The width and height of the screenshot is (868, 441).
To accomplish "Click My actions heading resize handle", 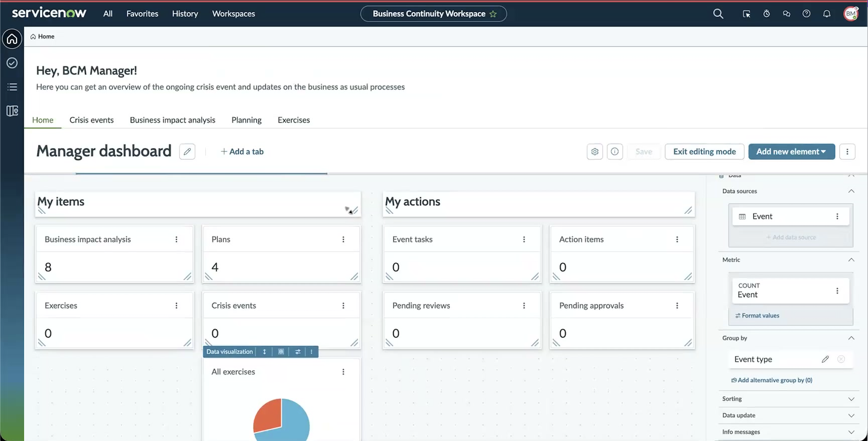I will pos(688,211).
